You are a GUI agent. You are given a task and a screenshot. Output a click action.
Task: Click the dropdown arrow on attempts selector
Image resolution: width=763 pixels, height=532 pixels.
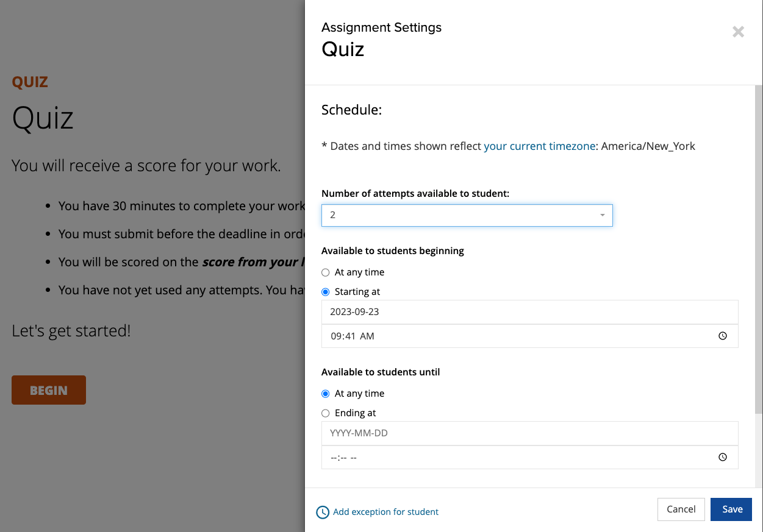coord(603,215)
